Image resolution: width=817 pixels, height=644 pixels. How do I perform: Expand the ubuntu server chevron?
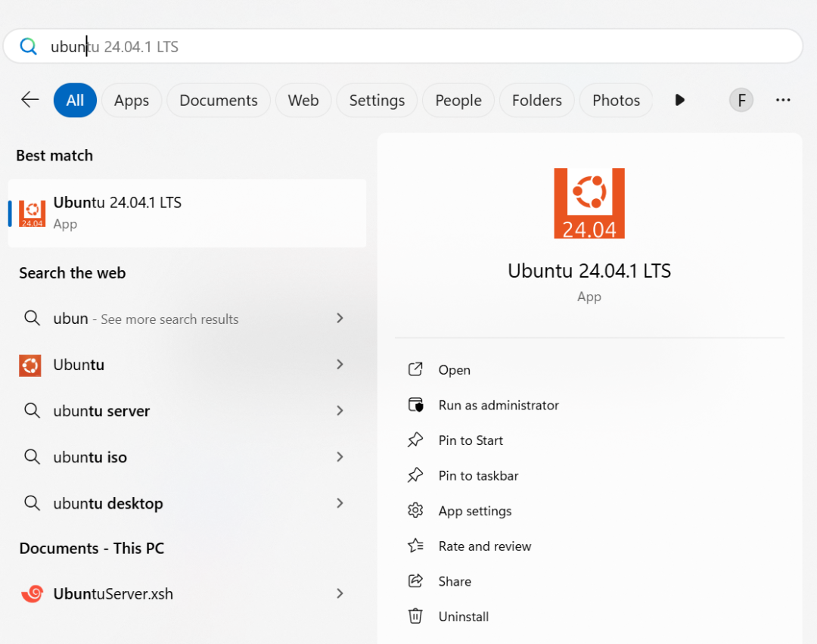[x=340, y=411]
